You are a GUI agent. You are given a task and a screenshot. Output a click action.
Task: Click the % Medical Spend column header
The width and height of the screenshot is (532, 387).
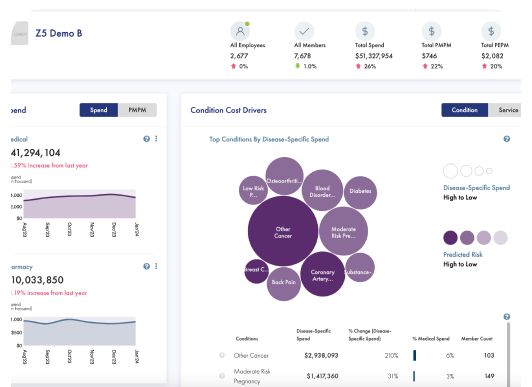(431, 338)
